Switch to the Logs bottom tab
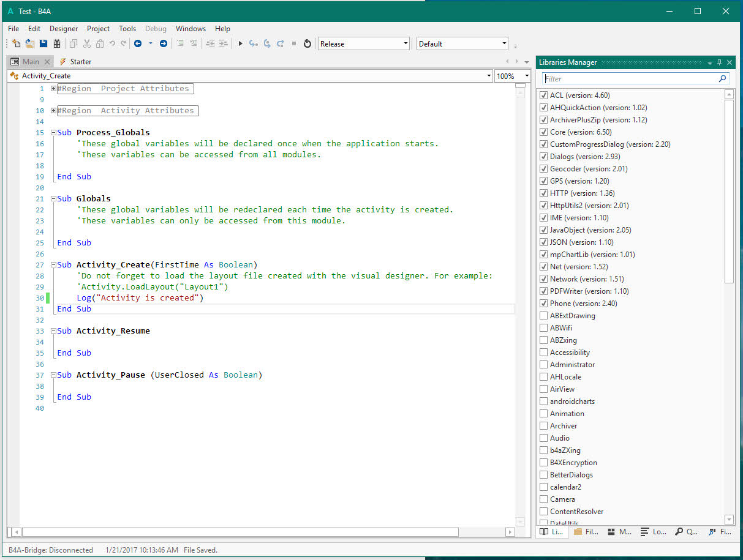The image size is (743, 560). pyautogui.click(x=654, y=532)
